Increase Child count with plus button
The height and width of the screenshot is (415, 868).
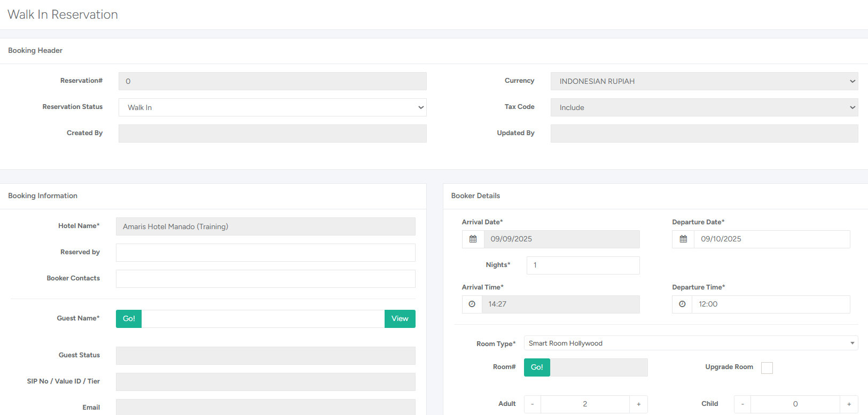pos(849,404)
